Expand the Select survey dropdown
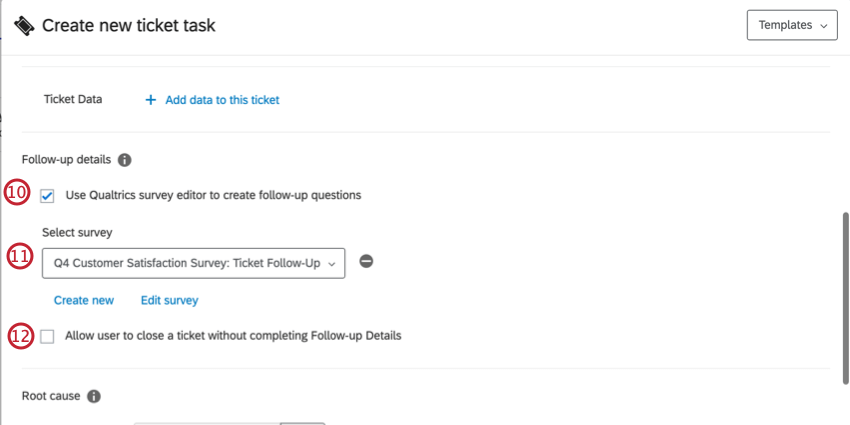Screen dimensions: 850x425 tap(193, 262)
